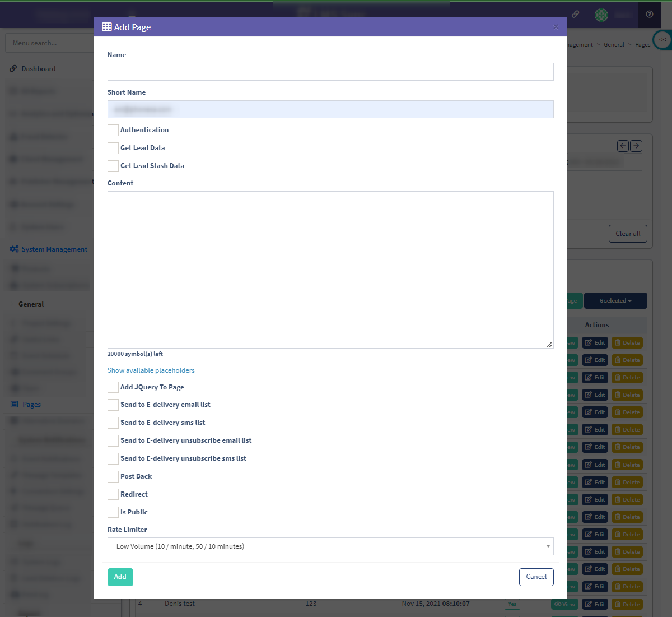Expand System Management in the sidebar
The image size is (672, 617).
54,249
